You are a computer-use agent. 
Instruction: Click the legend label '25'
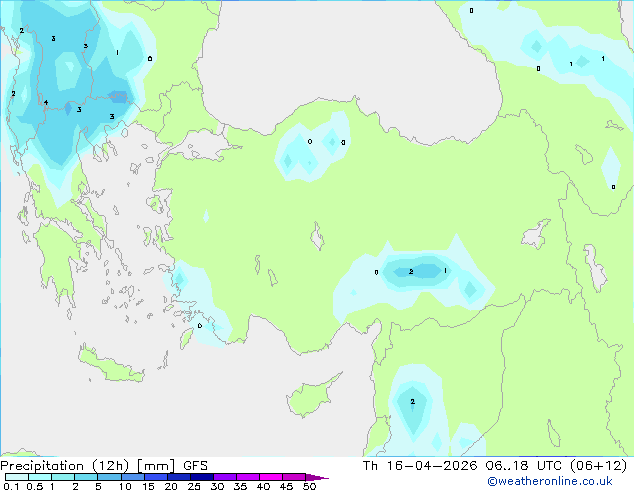(x=194, y=486)
